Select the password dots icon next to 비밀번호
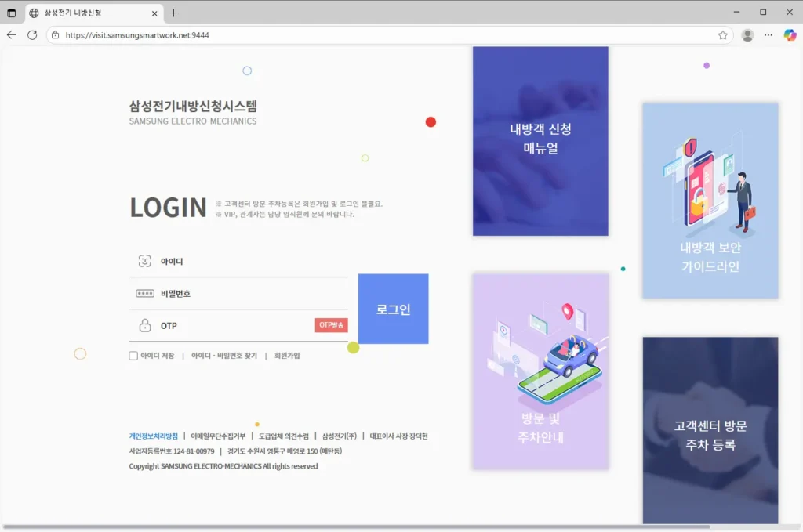 click(145, 293)
